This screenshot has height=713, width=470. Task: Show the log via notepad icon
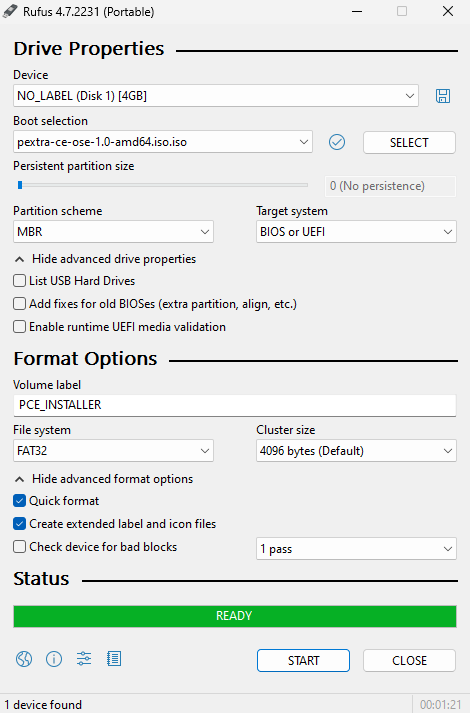pyautogui.click(x=114, y=658)
